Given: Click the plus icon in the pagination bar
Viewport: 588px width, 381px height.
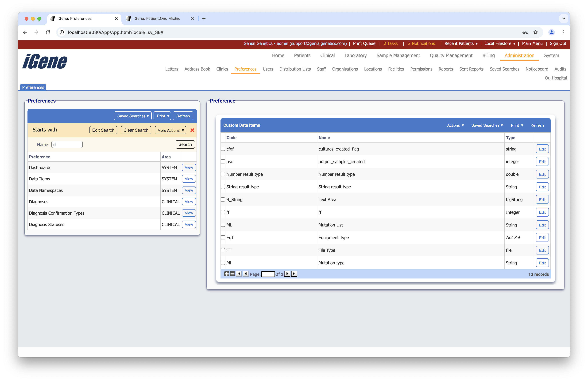Looking at the screenshot, I should pyautogui.click(x=227, y=274).
